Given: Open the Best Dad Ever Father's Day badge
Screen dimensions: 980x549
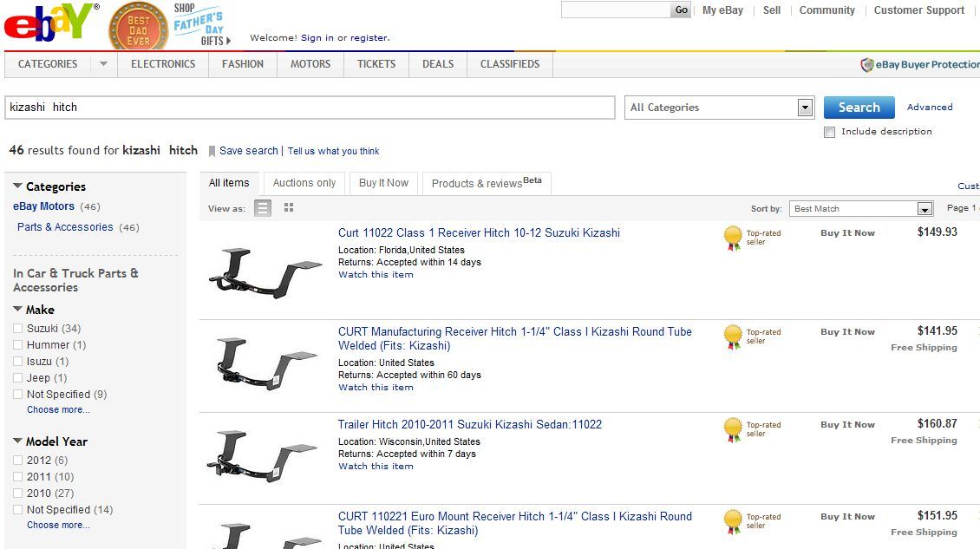Looking at the screenshot, I should pyautogui.click(x=138, y=27).
